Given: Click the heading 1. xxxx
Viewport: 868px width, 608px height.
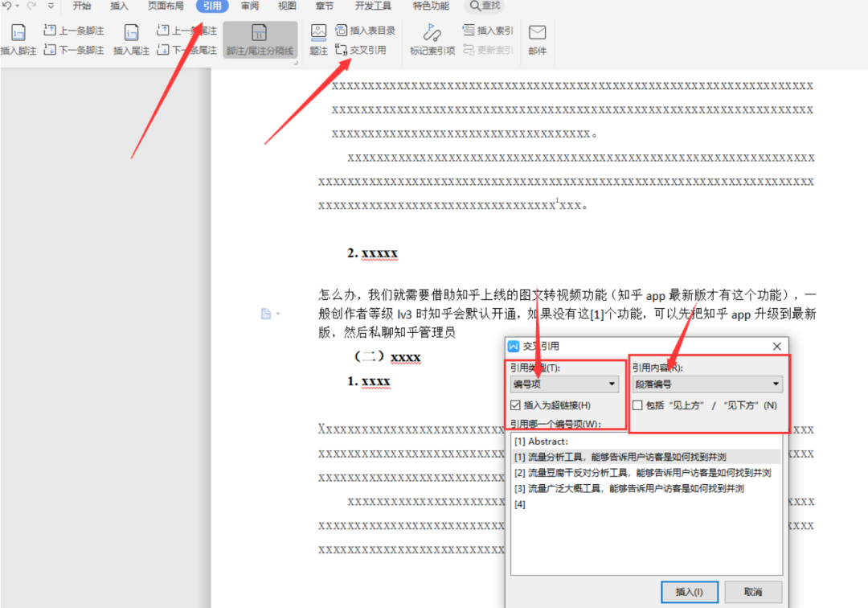Looking at the screenshot, I should coord(369,381).
